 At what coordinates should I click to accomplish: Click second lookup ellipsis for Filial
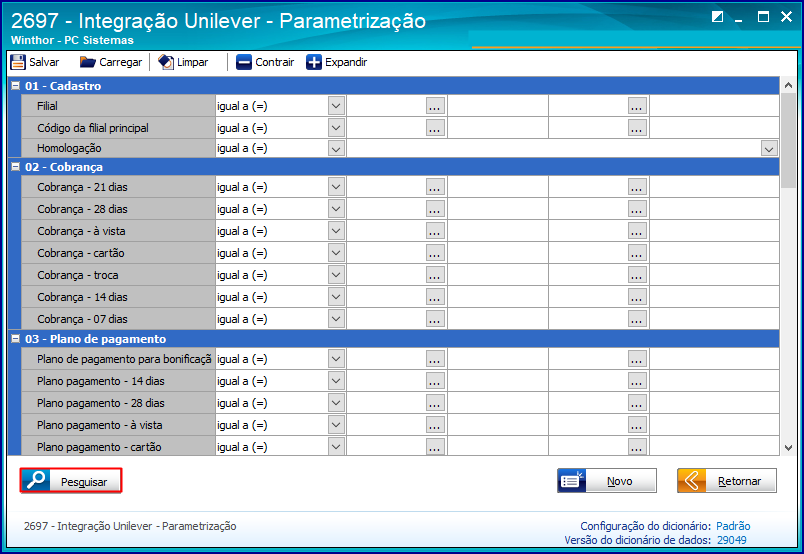[x=637, y=106]
